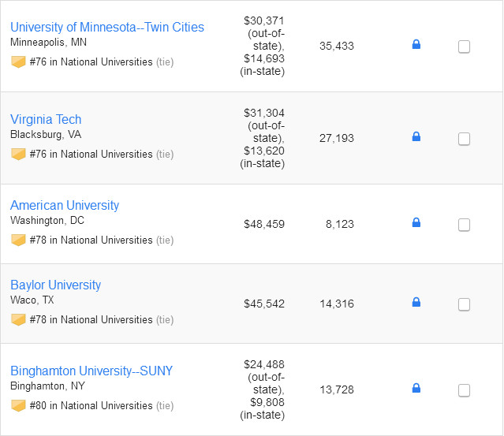Check the compare box for Virginia Tech
Screen dimensions: 504x436
464,139
